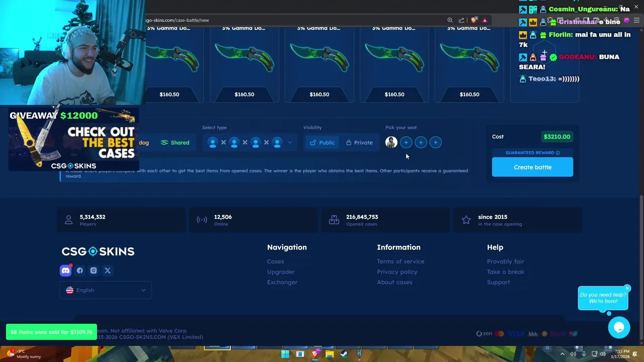Screen dimensions: 644x362
Task: Click the star icon beside 'since 2015'
Action: click(466, 220)
